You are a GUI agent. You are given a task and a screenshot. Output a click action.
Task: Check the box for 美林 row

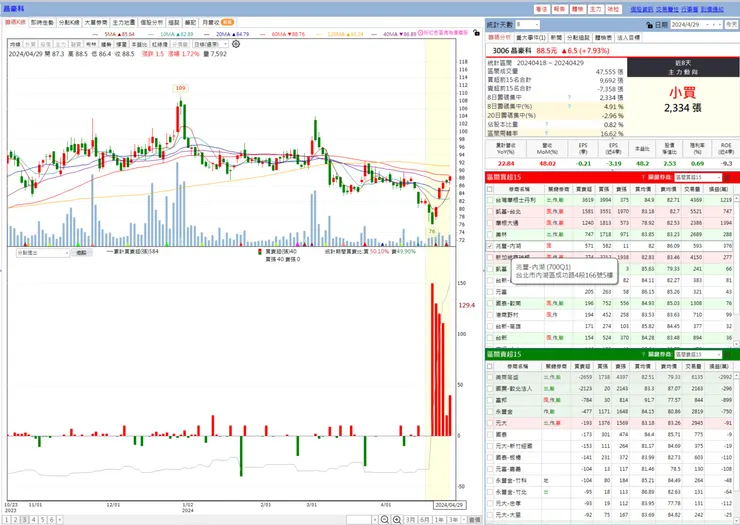490,235
